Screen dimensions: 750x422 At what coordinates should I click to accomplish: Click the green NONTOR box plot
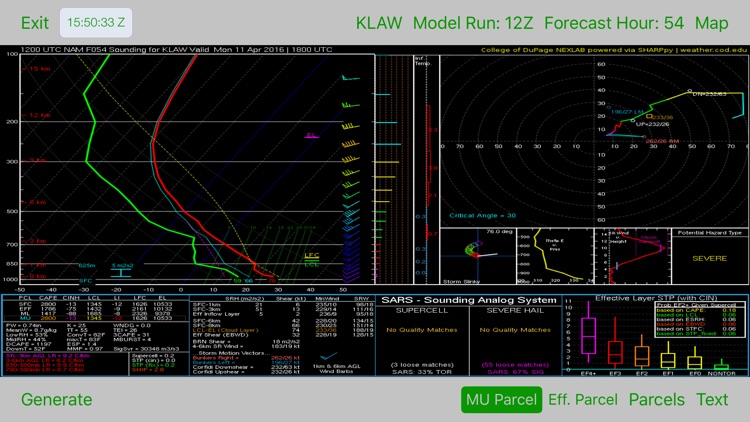(721, 366)
